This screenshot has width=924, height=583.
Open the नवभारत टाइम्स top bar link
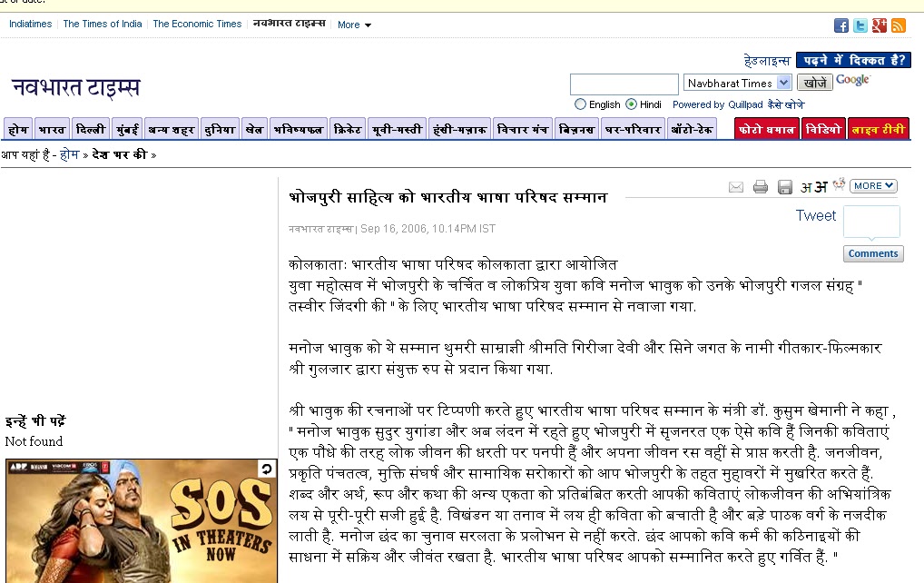(290, 24)
